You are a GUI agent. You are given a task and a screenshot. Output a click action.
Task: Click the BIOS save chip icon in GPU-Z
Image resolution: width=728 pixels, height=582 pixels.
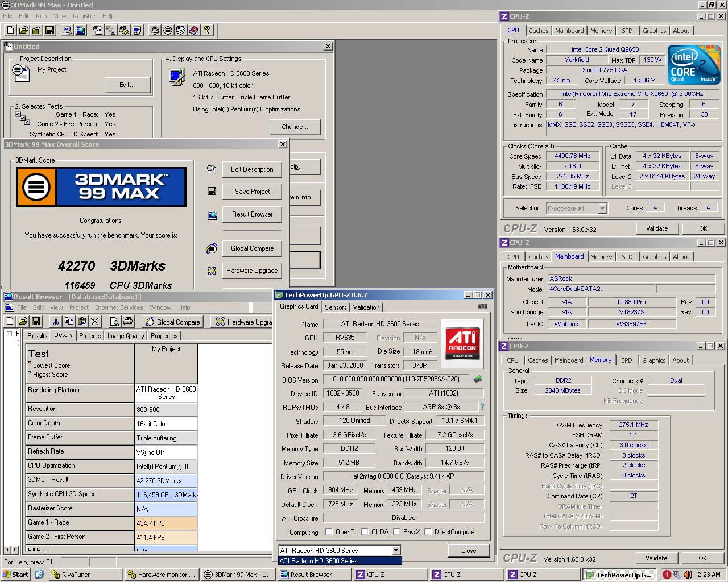[478, 379]
